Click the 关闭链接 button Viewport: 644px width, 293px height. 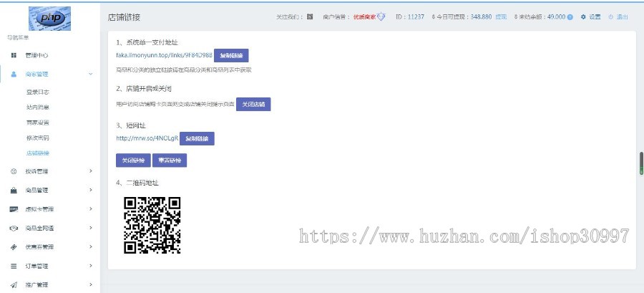(134, 160)
